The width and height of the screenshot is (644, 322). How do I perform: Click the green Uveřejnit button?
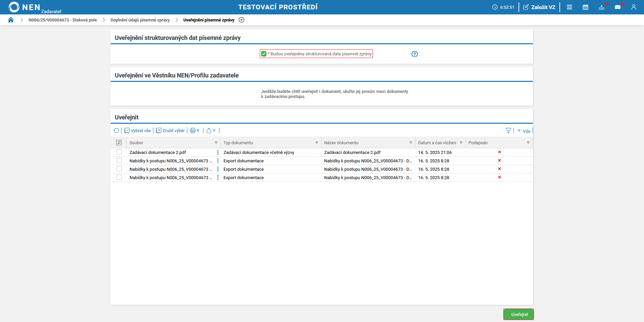pyautogui.click(x=518, y=314)
